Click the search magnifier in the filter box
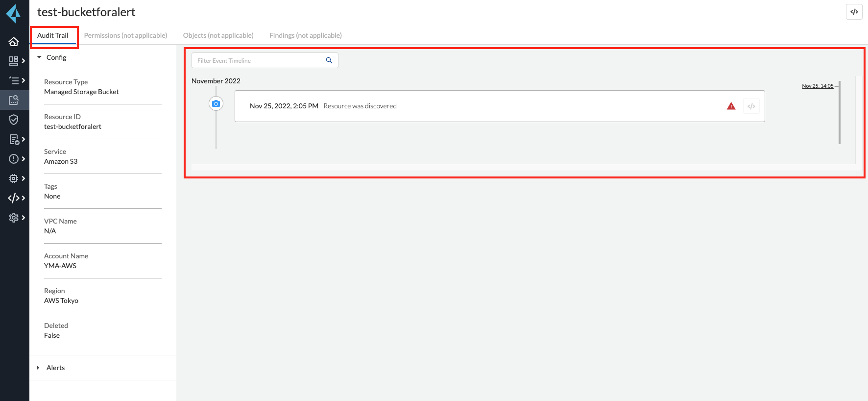Image resolution: width=868 pixels, height=401 pixels. (x=329, y=60)
